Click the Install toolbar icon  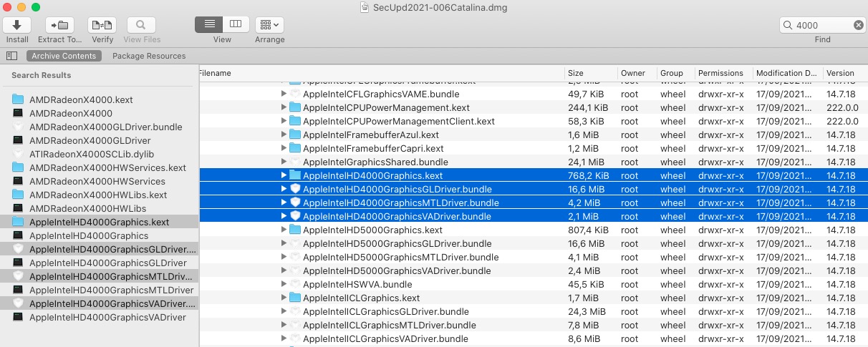pos(17,25)
